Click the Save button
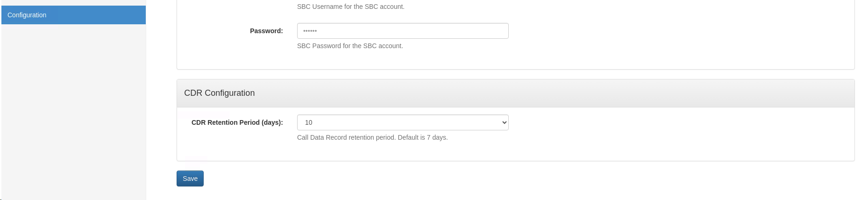Viewport: 868px width, 200px height. point(190,179)
